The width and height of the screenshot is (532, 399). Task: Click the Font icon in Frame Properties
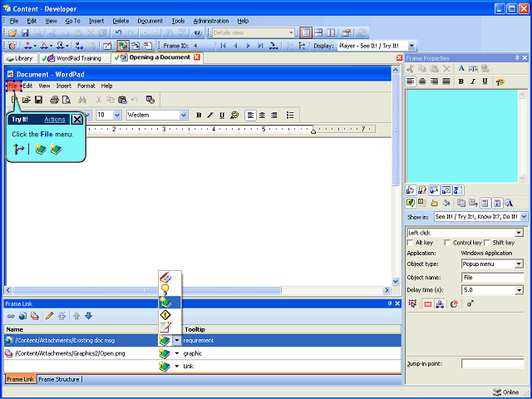click(x=461, y=68)
